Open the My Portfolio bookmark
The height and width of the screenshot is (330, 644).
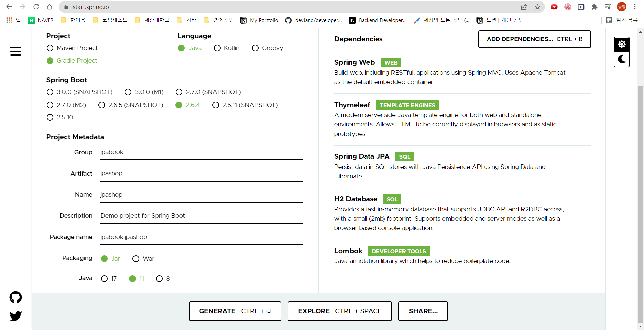(259, 20)
